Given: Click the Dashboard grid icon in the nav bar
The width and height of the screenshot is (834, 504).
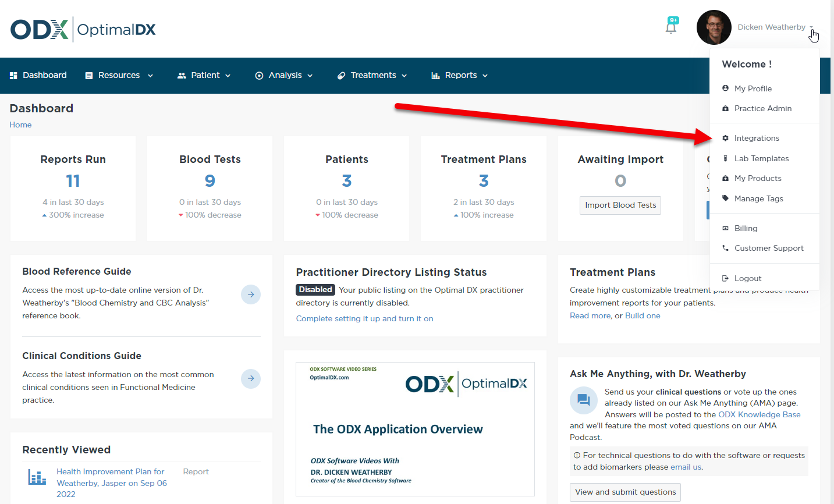Looking at the screenshot, I should tap(13, 76).
